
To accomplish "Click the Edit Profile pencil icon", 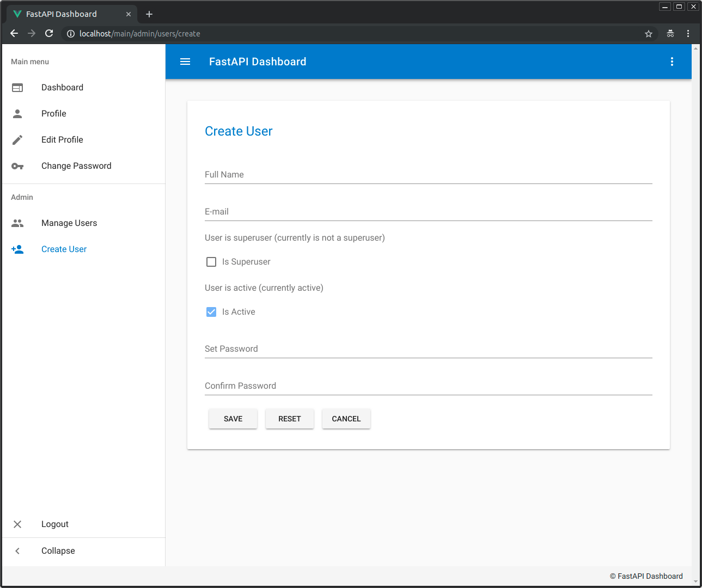I will (x=17, y=139).
